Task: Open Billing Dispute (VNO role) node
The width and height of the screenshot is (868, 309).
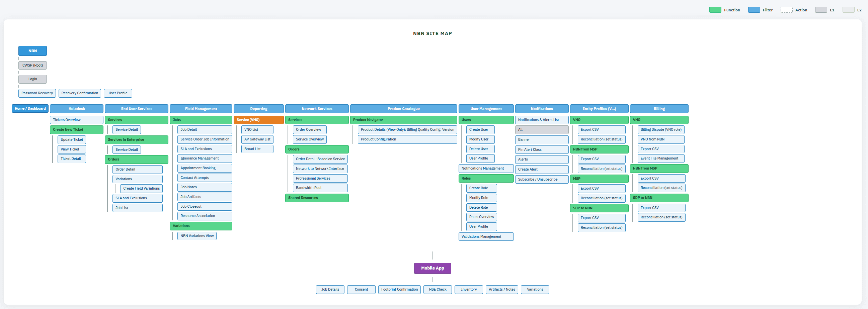Action: point(661,130)
